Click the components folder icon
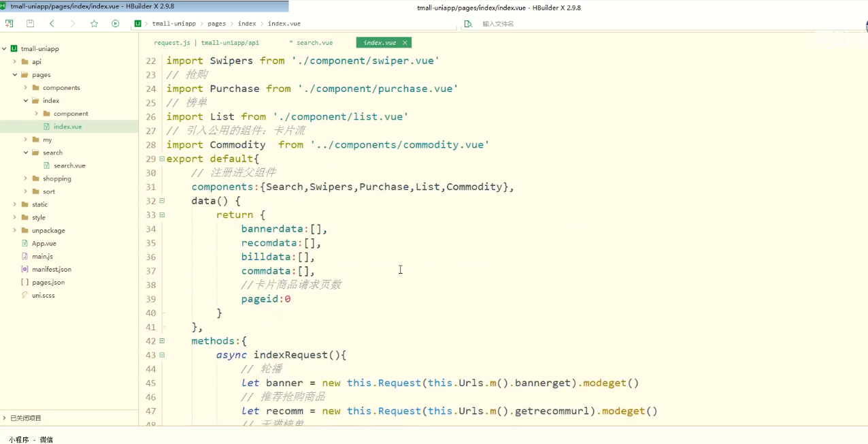868x444 pixels. point(35,87)
